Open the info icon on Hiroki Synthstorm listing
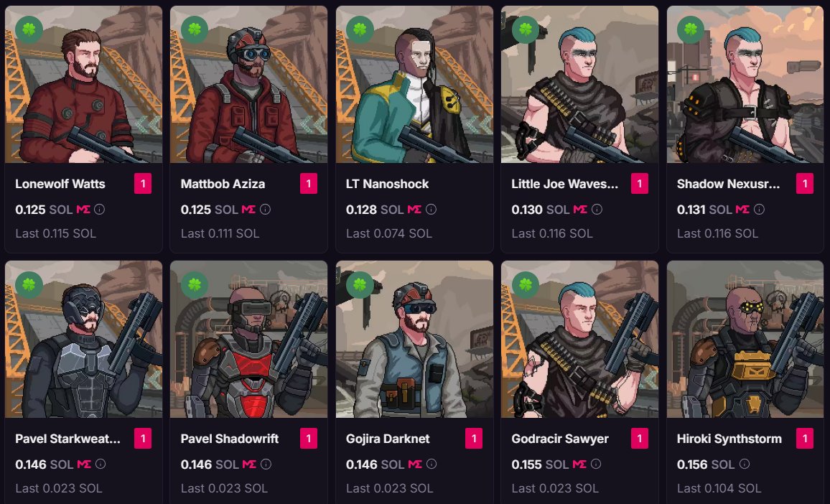This screenshot has width=830, height=504. 745,465
